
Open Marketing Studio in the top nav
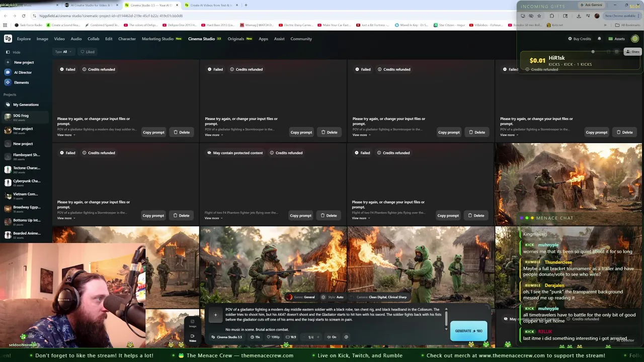point(157,39)
